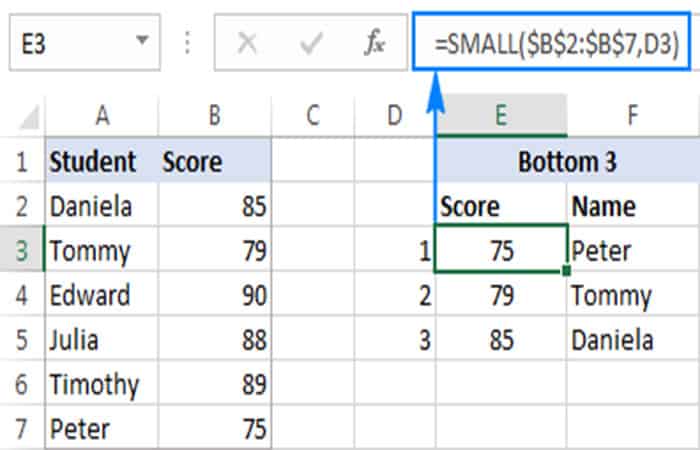Click cell E4 showing 79
Image resolution: width=700 pixels, height=450 pixels.
pyautogui.click(x=501, y=294)
